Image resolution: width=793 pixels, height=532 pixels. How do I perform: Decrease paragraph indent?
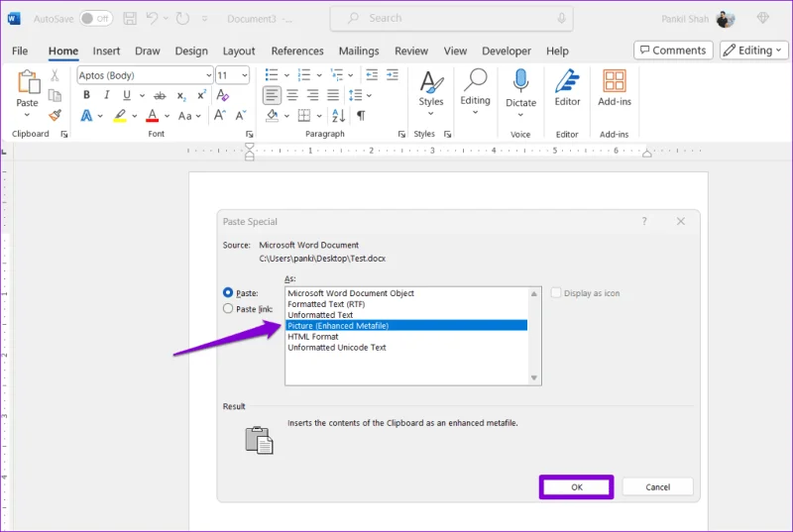(372, 75)
